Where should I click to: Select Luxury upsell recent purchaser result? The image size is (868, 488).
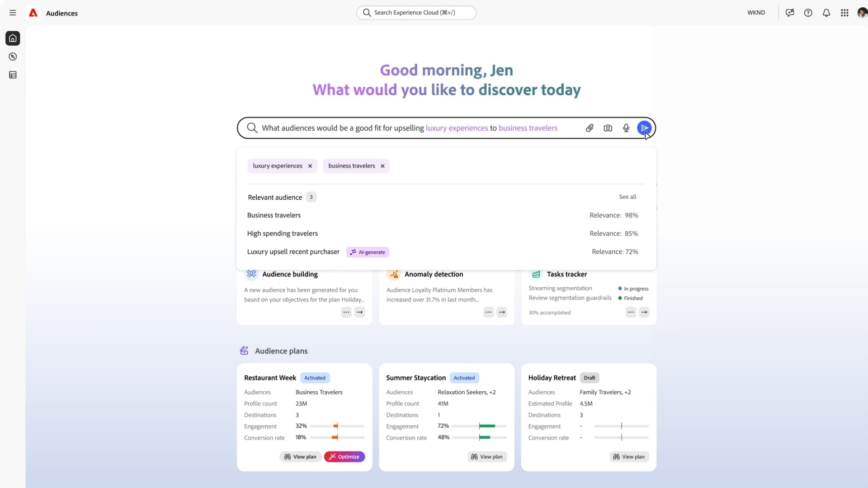[x=443, y=252]
